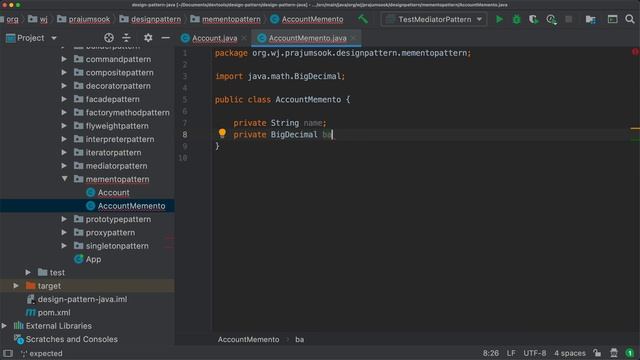Run with coverage icon

click(533, 19)
